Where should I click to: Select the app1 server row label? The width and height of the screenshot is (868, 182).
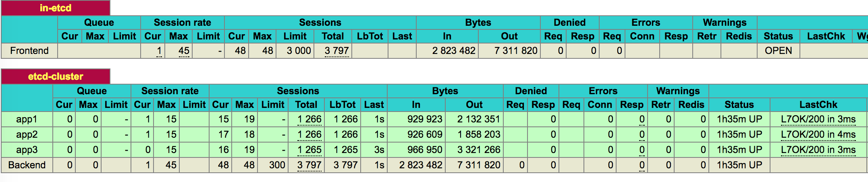click(27, 119)
